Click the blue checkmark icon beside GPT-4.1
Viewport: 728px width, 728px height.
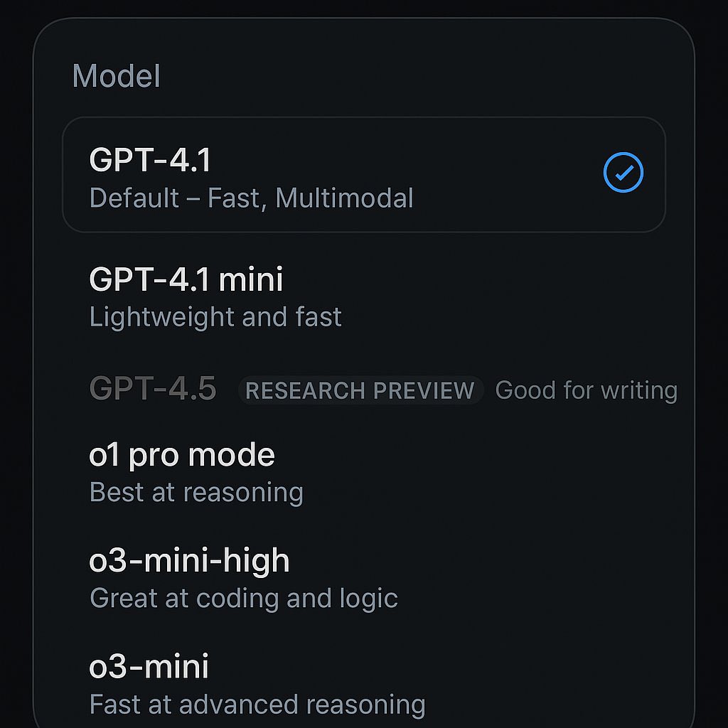coord(623,171)
